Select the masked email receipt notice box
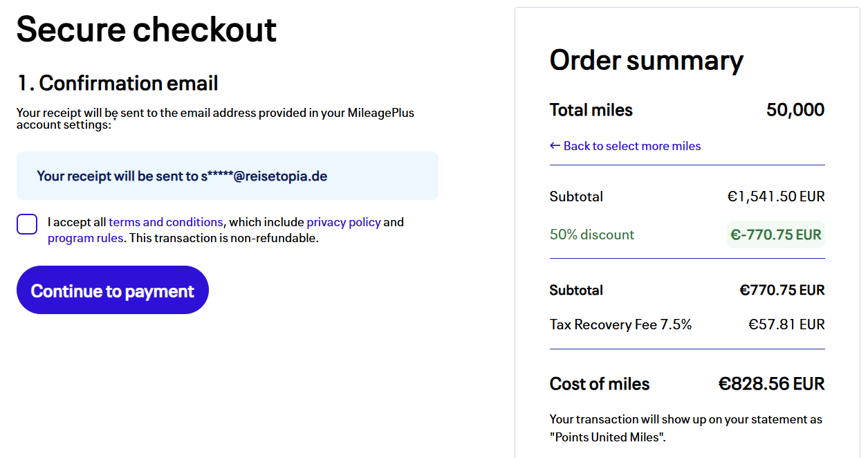 coord(227,176)
